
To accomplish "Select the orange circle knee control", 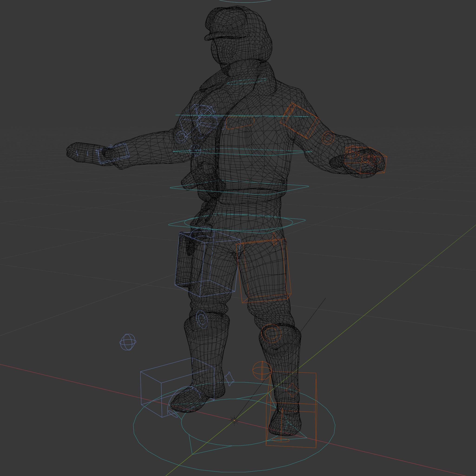I will [271, 334].
